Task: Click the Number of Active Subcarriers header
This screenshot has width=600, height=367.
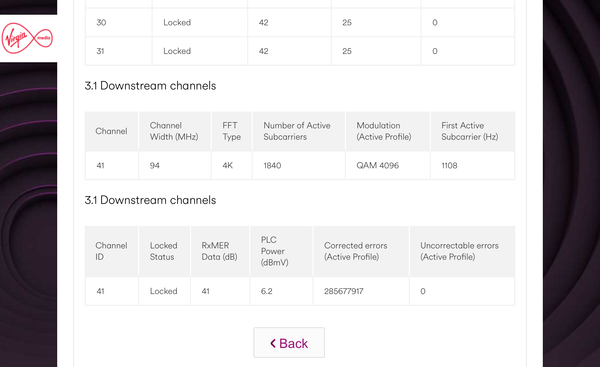Action: tap(298, 131)
